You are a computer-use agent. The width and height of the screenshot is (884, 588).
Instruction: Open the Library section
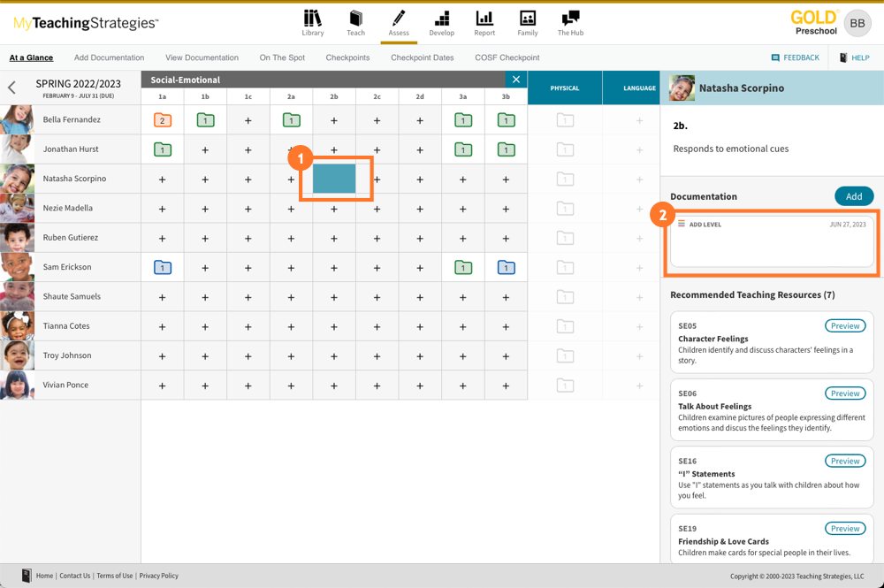tap(313, 23)
